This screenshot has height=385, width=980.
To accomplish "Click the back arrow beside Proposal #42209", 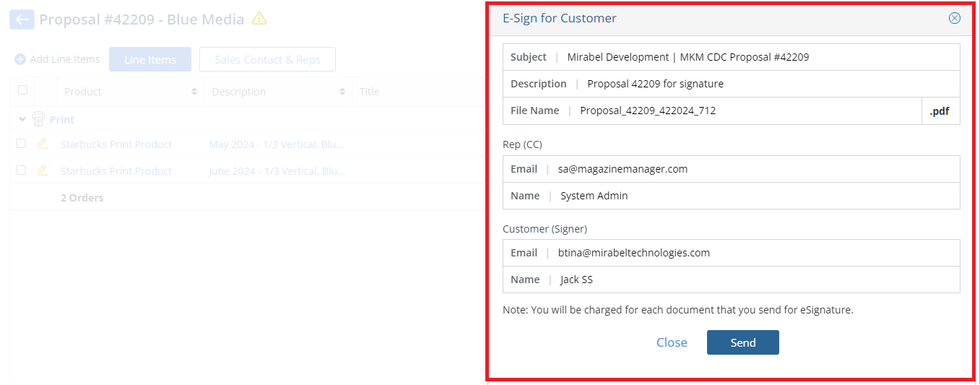I will (x=22, y=20).
